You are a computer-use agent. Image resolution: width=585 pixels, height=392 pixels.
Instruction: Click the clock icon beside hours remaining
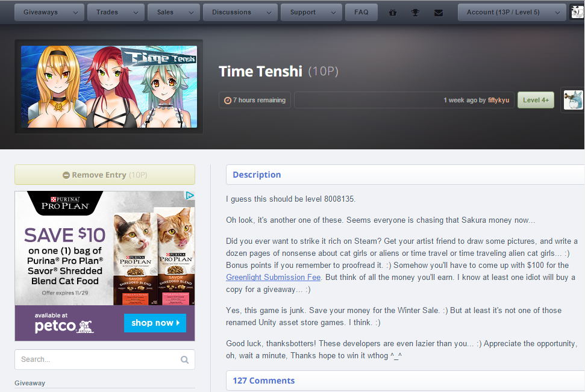coord(228,101)
